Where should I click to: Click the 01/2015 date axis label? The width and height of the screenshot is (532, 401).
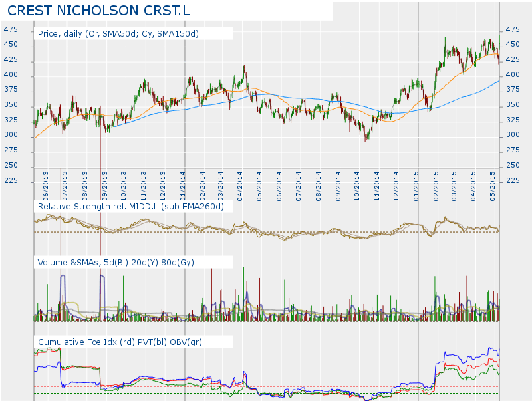(416, 186)
